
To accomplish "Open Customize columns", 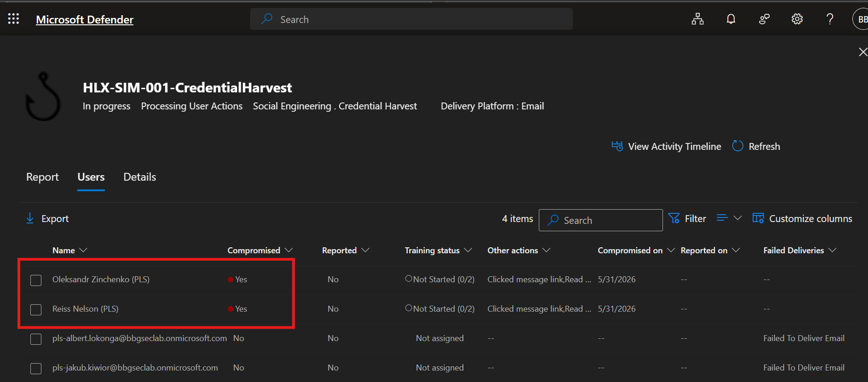I will (x=802, y=219).
